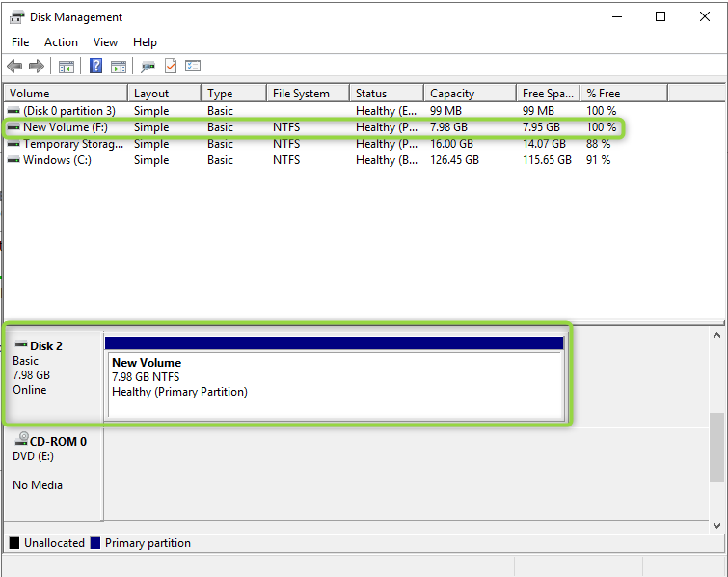Click the 16.00 GB capacity cell
The height and width of the screenshot is (577, 728).
[x=451, y=144]
